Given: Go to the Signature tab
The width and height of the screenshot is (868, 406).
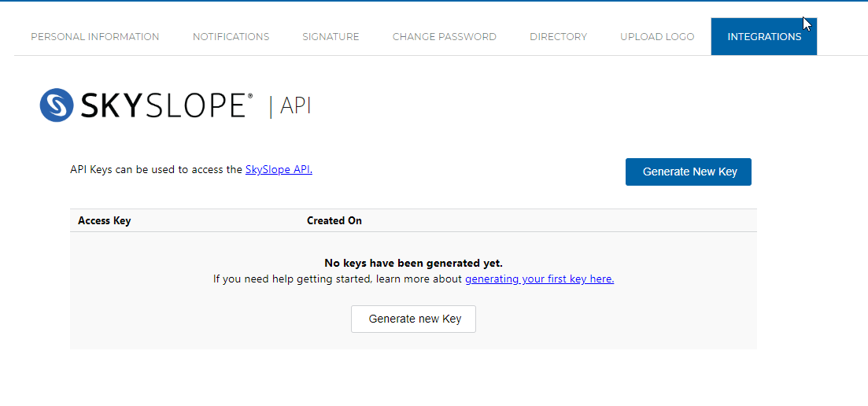Looking at the screenshot, I should [331, 37].
